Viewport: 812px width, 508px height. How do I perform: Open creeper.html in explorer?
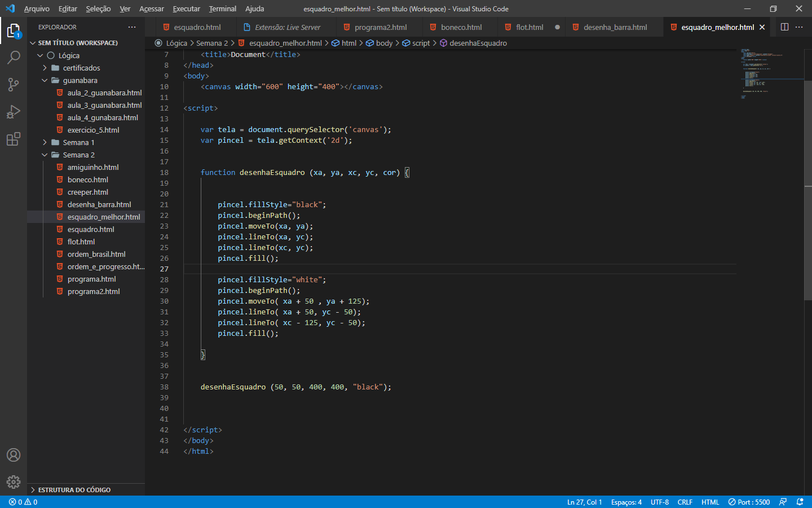point(87,192)
